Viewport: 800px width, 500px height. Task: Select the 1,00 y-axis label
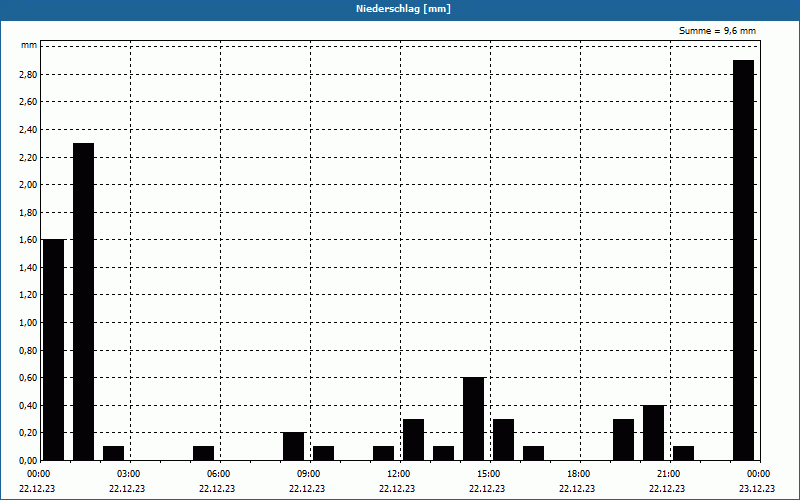[x=28, y=322]
